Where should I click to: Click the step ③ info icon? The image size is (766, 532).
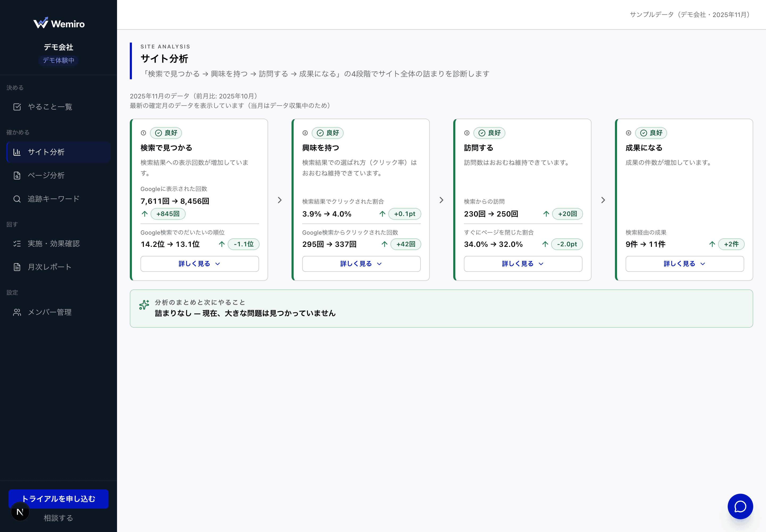(467, 133)
